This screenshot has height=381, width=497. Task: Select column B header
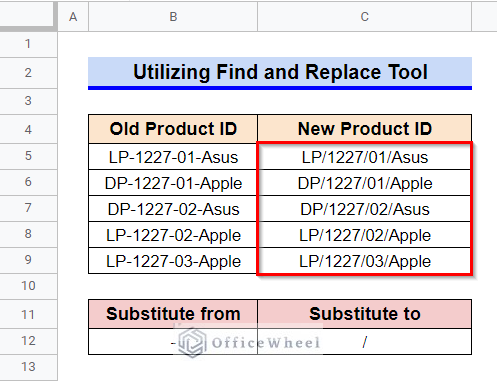click(173, 17)
